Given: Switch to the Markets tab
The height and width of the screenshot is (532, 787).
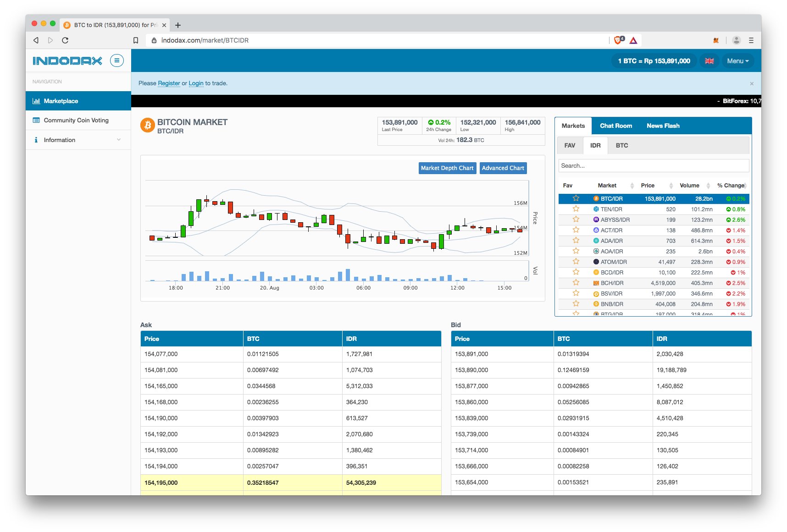Looking at the screenshot, I should (573, 126).
